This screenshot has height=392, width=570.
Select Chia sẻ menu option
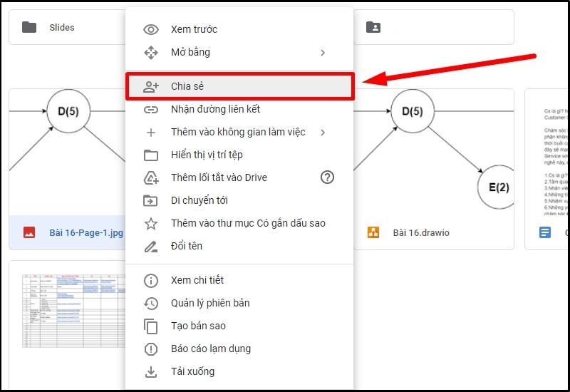[239, 86]
